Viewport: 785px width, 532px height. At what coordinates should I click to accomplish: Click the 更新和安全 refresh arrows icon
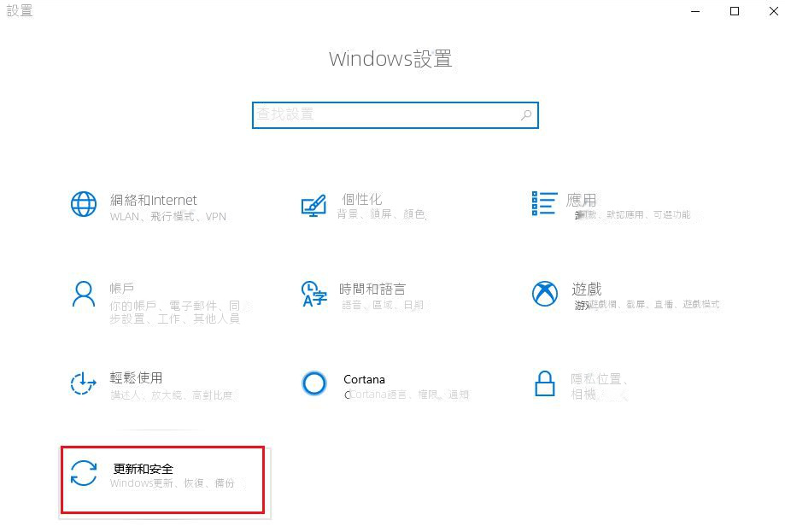[84, 473]
